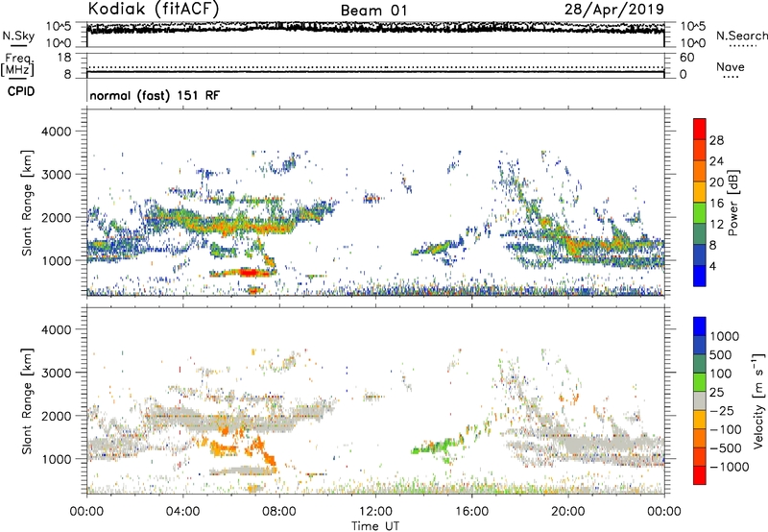Click the '18' frequency axis value

click(64, 58)
